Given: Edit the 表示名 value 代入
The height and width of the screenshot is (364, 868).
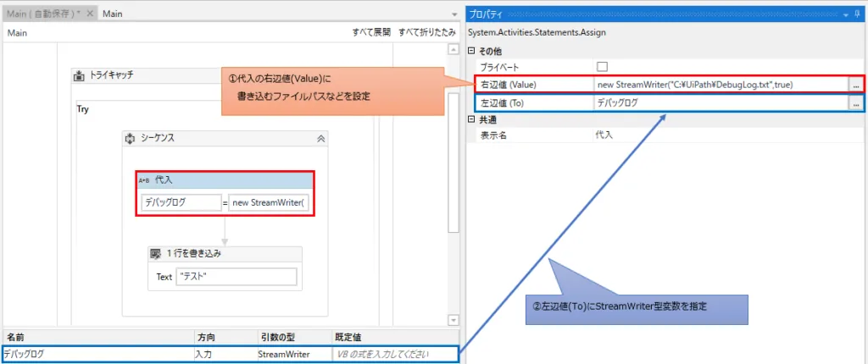Looking at the screenshot, I should pyautogui.click(x=728, y=135).
